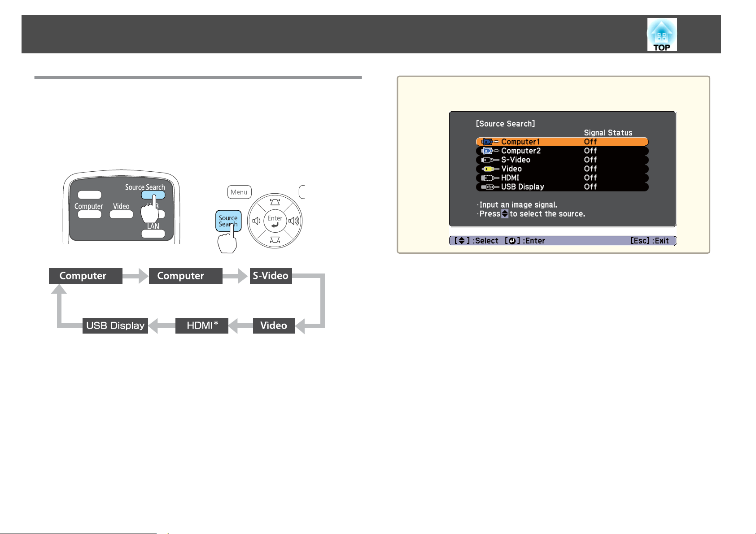Click 'Input an image signal.' text
This screenshot has height=534, width=756.
pyautogui.click(x=518, y=205)
